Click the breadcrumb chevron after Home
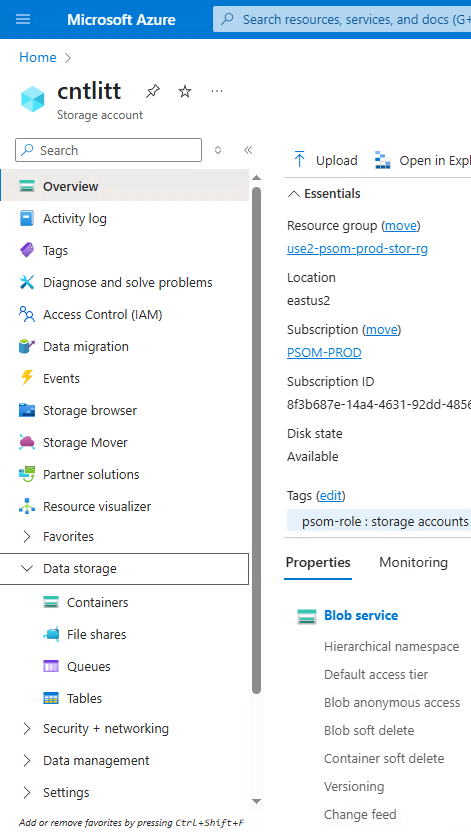 coord(68,57)
